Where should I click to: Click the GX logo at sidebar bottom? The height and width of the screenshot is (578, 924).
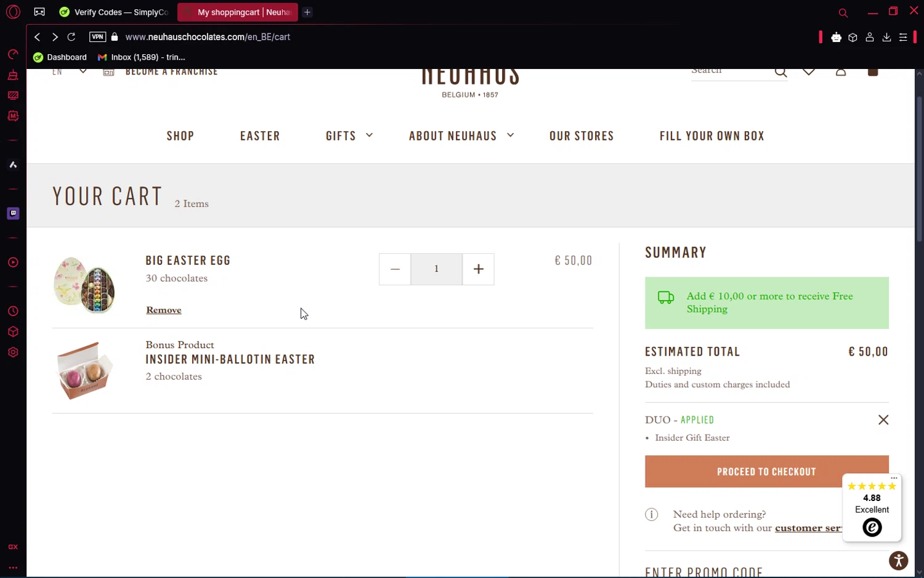click(x=13, y=547)
